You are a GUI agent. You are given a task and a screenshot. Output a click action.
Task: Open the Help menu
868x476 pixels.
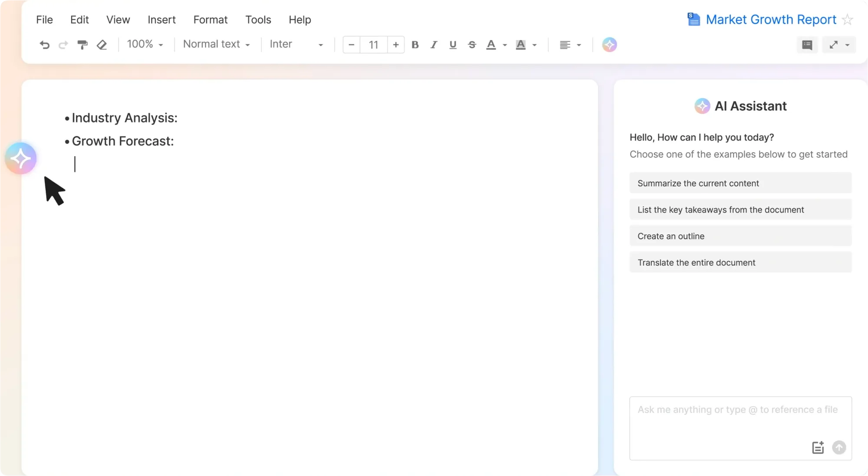(300, 20)
